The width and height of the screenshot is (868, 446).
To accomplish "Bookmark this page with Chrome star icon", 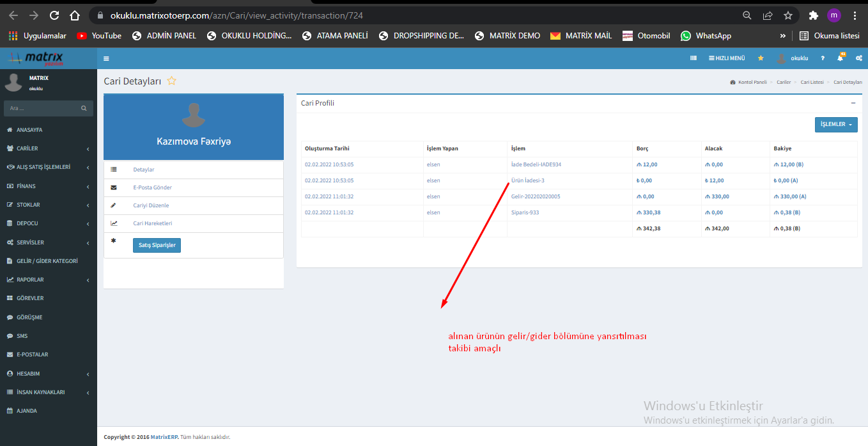I will pos(788,15).
